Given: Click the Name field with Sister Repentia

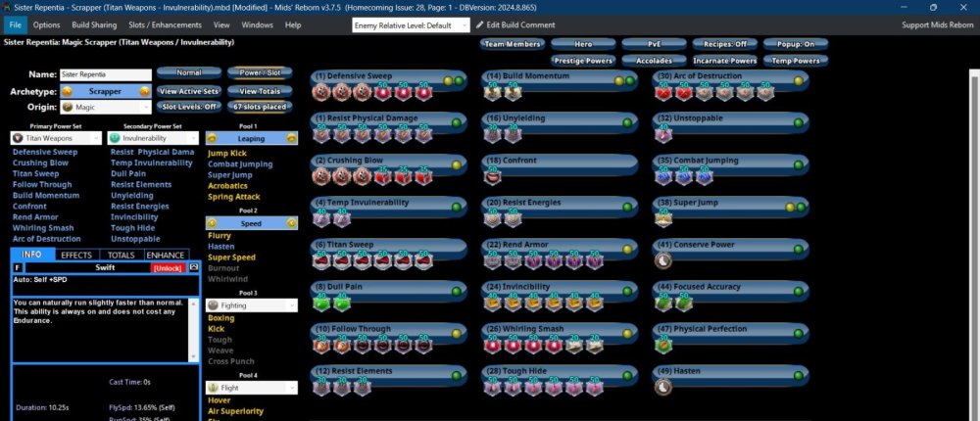Looking at the screenshot, I should [x=106, y=74].
